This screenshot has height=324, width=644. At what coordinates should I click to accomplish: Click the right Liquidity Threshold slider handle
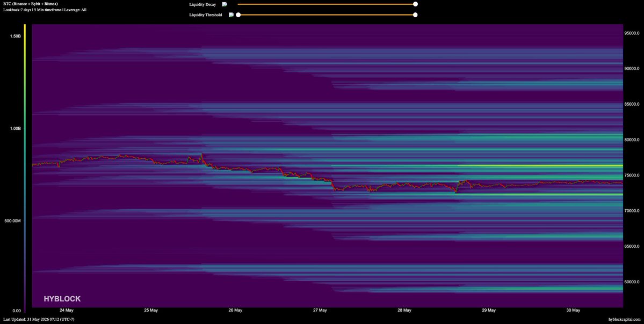[x=415, y=15]
